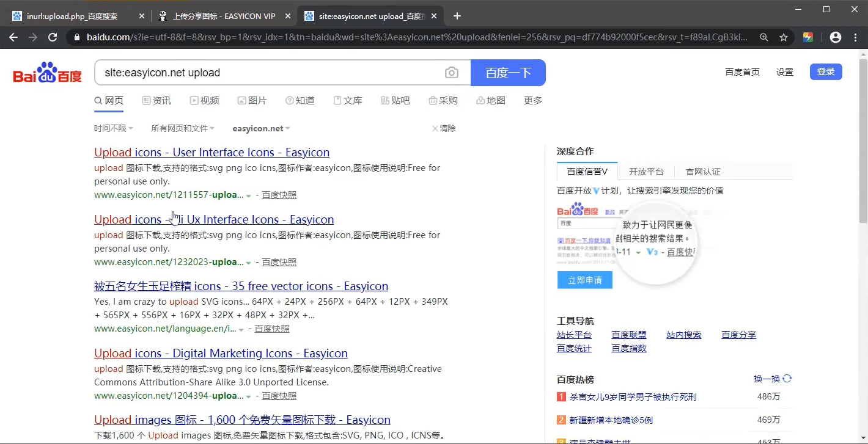Reload the page with refresh icon
The height and width of the screenshot is (444, 868).
tap(53, 37)
